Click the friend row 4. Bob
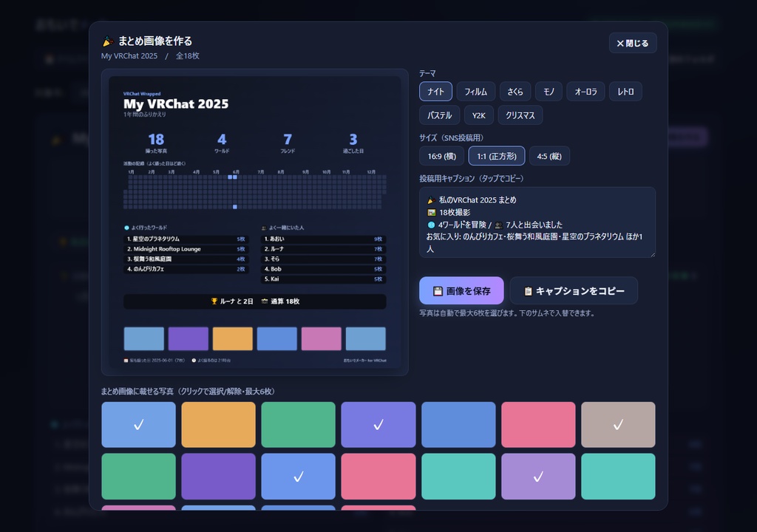The image size is (757, 532). point(324,269)
